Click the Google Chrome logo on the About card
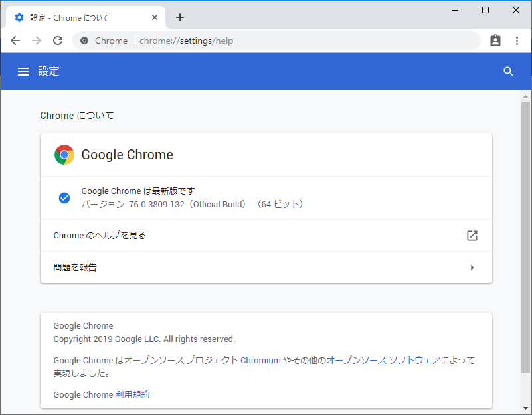The width and height of the screenshot is (532, 415). pyautogui.click(x=64, y=155)
